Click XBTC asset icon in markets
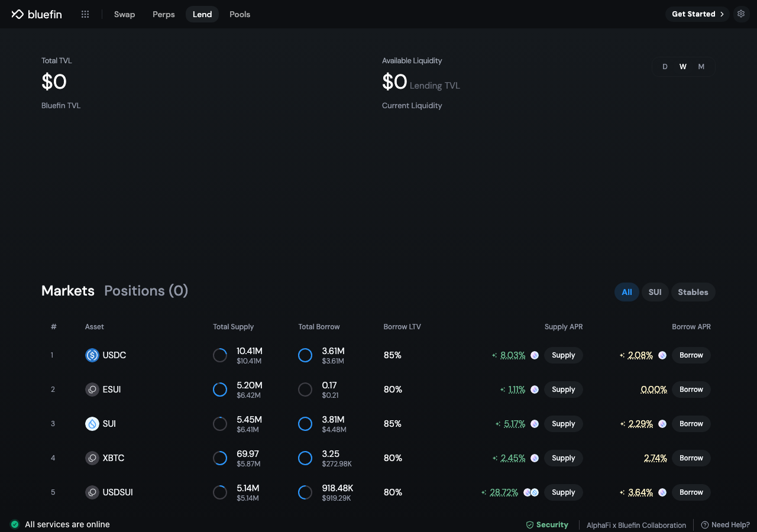This screenshot has height=532, width=757. click(x=92, y=458)
